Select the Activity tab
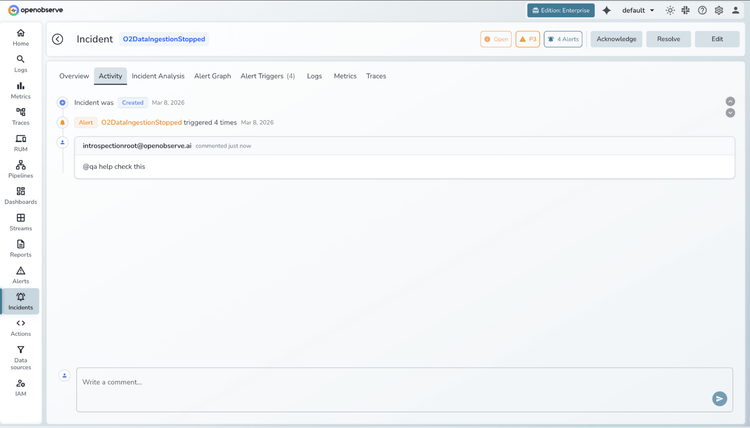Viewport: 750px width, 428px height. pyautogui.click(x=110, y=76)
